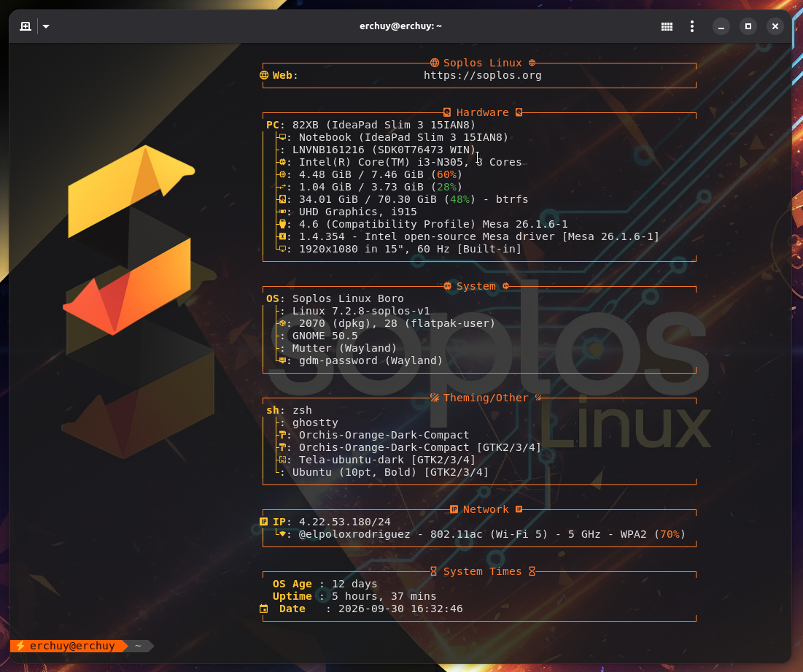This screenshot has width=803, height=672.
Task: Click the package icon beside 2070 (dpkg)
Action: pyautogui.click(x=282, y=323)
